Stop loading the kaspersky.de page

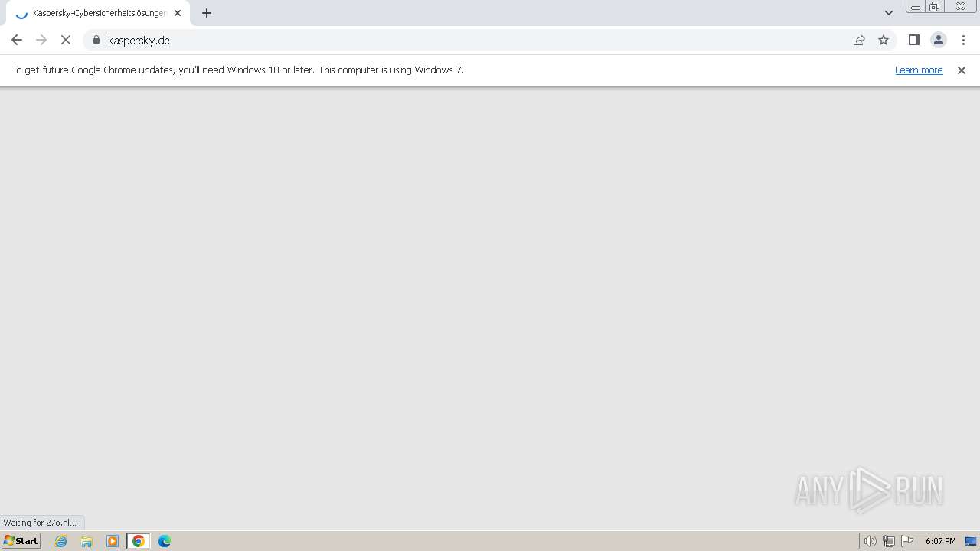pos(66,40)
